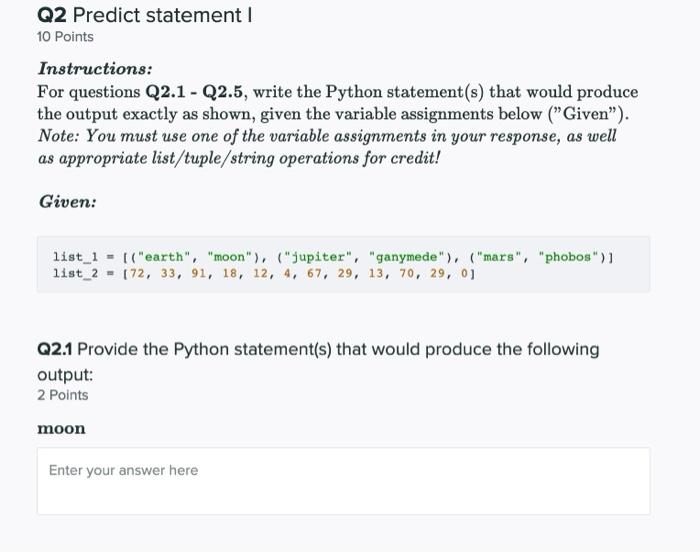Click the '2 Points' label under Q2.1

62,395
